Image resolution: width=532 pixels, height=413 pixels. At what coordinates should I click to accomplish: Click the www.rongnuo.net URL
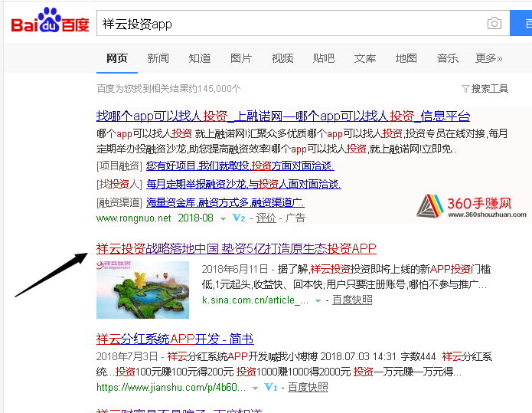134,218
